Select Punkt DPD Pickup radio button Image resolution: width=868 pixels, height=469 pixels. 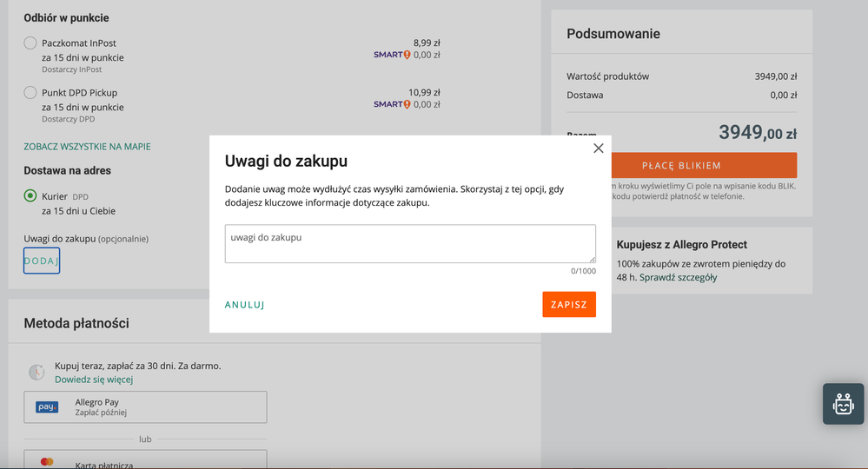(30, 93)
